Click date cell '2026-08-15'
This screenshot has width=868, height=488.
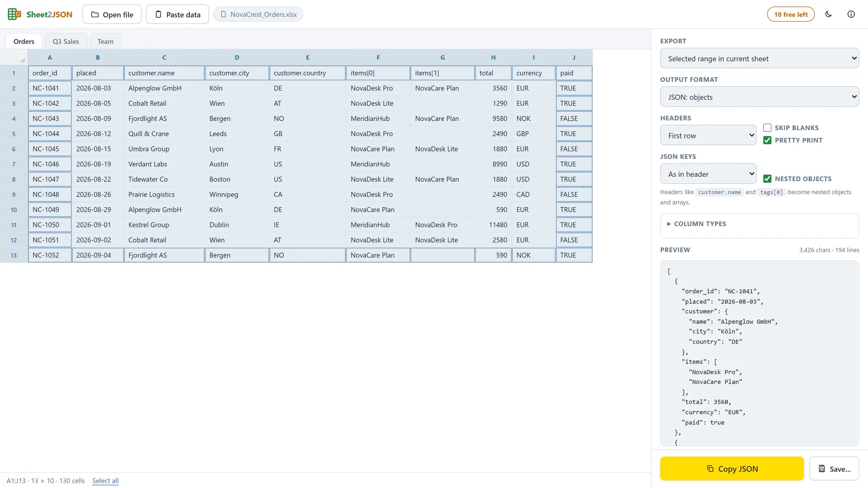pyautogui.click(x=98, y=149)
